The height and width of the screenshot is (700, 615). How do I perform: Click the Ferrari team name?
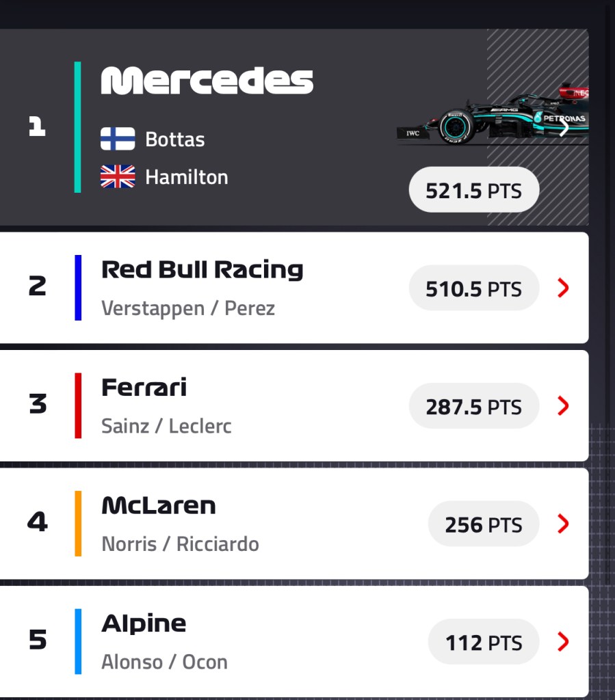point(144,388)
